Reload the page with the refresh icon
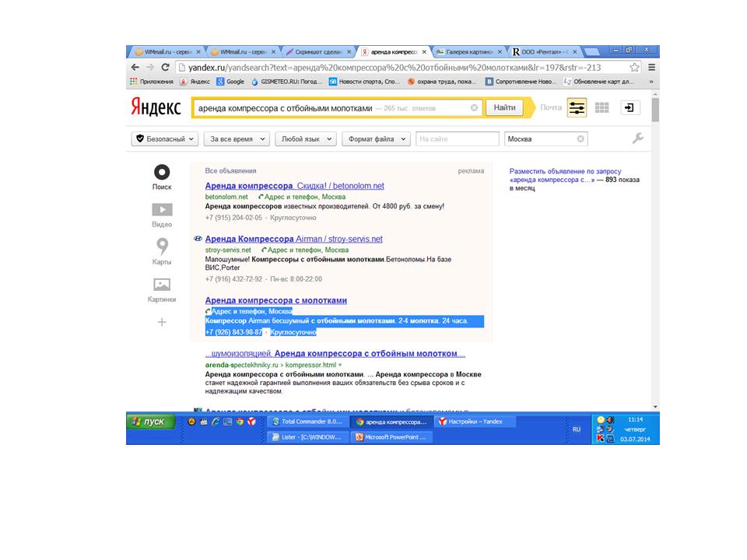Viewport: 747px width, 560px height. 165,68
